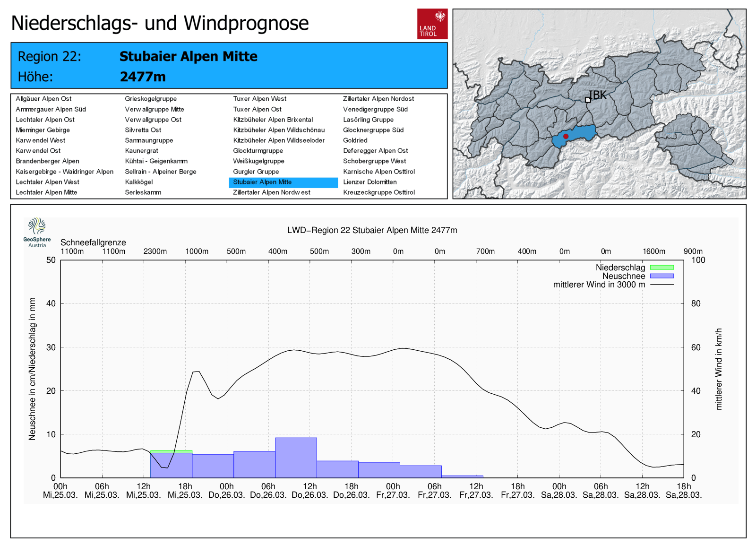
Task: Open Tuxer Alpen West region
Action: point(260,99)
